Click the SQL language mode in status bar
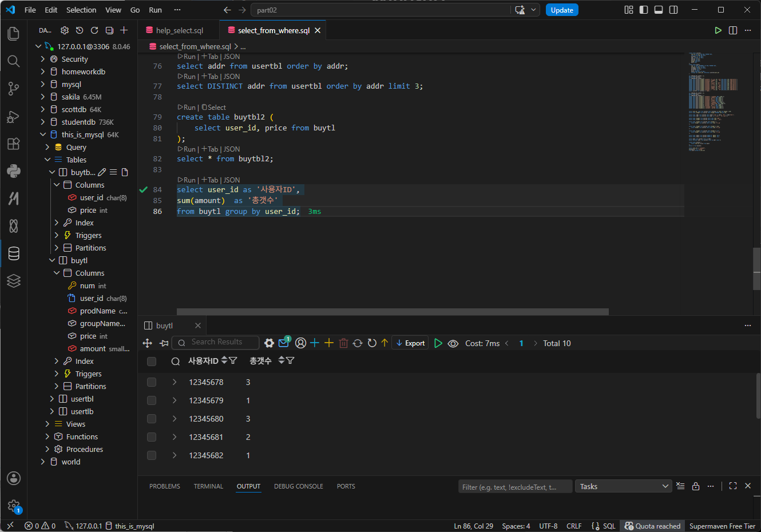The height and width of the screenshot is (532, 761). tap(609, 526)
